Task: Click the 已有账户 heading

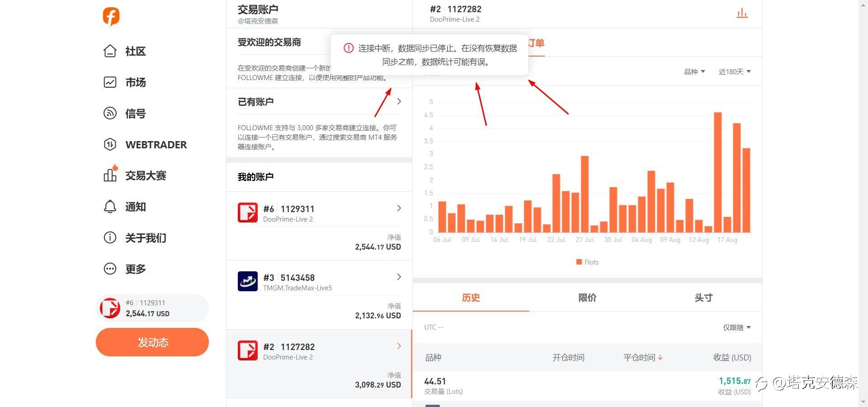Action: point(256,102)
